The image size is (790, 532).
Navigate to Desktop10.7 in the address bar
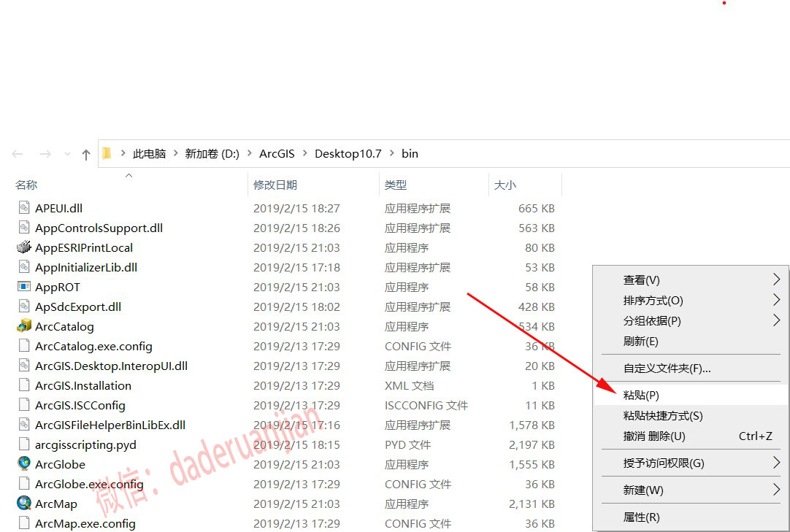click(348, 154)
